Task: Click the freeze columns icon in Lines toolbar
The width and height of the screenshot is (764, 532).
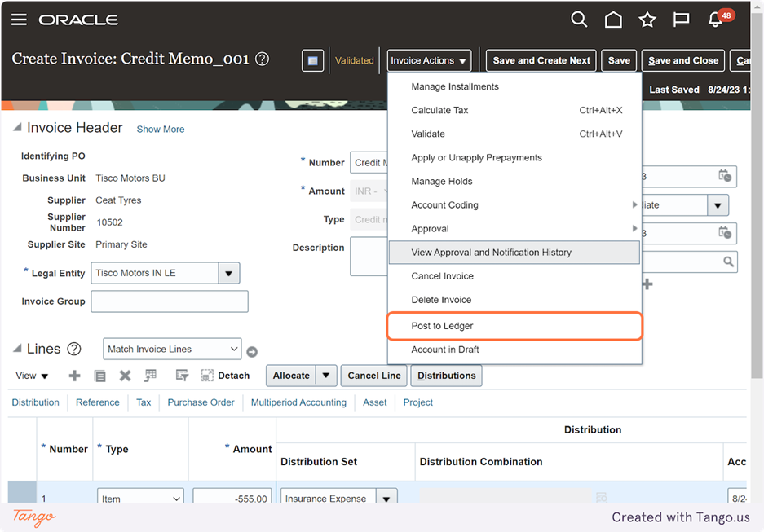Action: (x=151, y=376)
